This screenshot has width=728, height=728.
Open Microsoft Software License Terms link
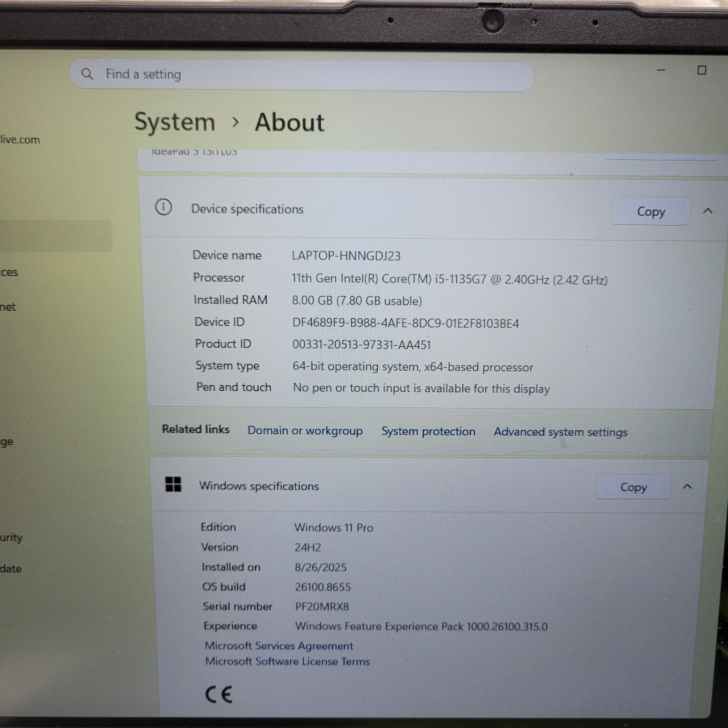click(x=288, y=661)
